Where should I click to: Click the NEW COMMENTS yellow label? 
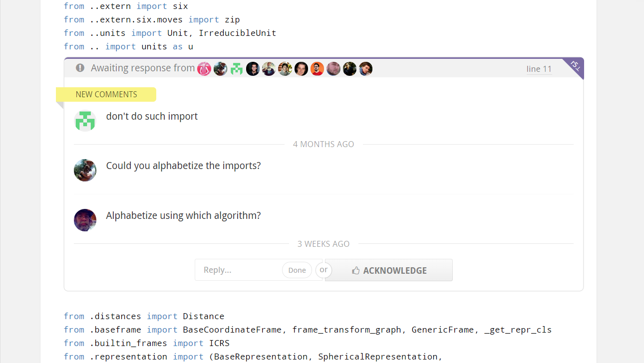click(106, 94)
